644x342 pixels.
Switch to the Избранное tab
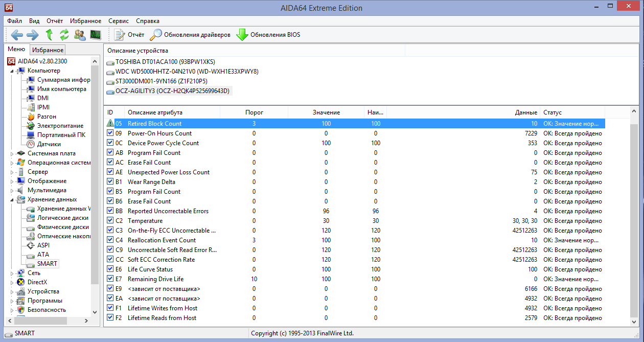48,50
